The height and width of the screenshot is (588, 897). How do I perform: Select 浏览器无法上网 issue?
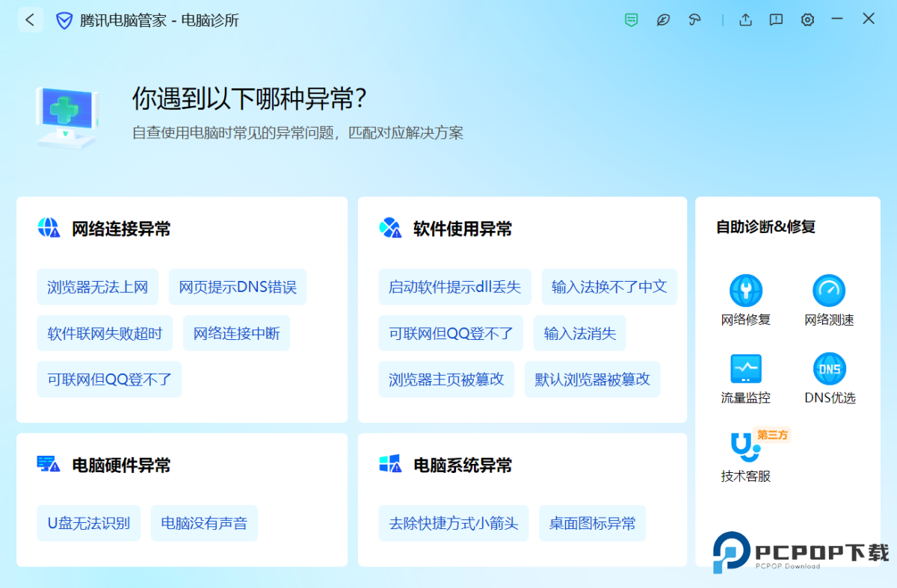pyautogui.click(x=98, y=287)
